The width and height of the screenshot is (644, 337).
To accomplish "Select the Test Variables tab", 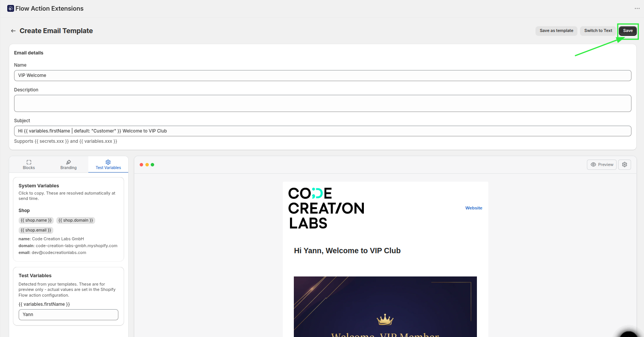I will (x=108, y=165).
